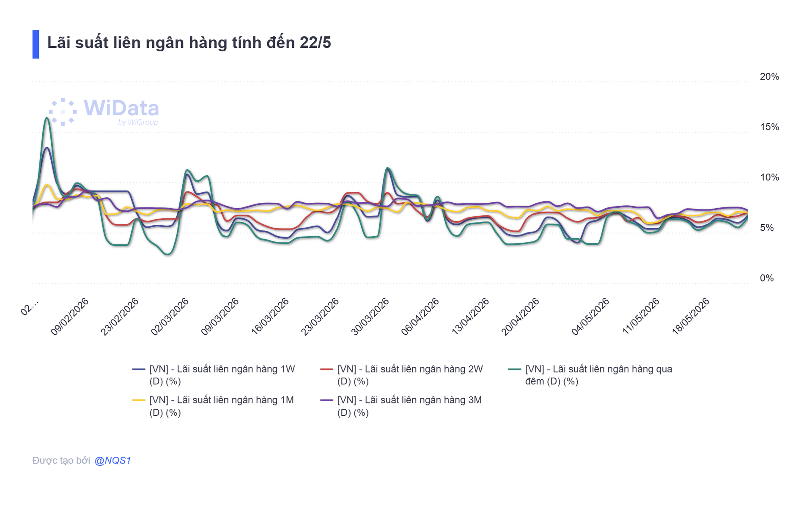Click the WiData dotted circle logo icon
Image resolution: width=812 pixels, height=513 pixels.
[x=63, y=112]
